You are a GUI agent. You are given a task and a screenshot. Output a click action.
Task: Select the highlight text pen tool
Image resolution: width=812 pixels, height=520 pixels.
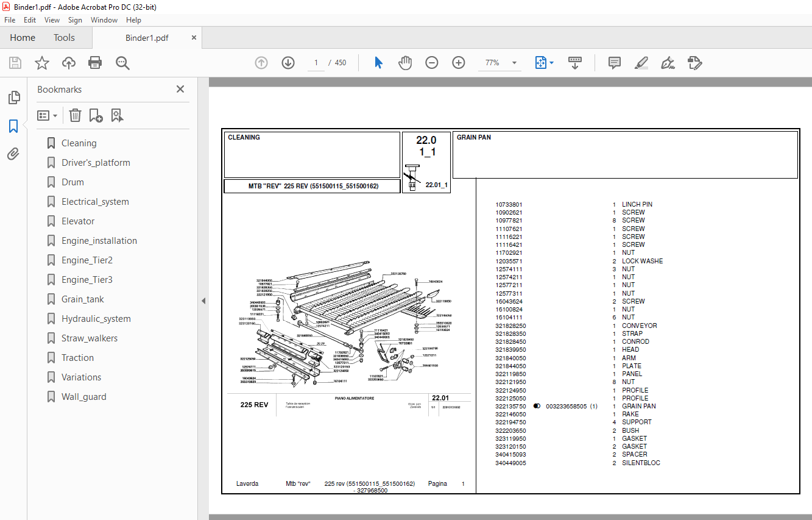641,63
